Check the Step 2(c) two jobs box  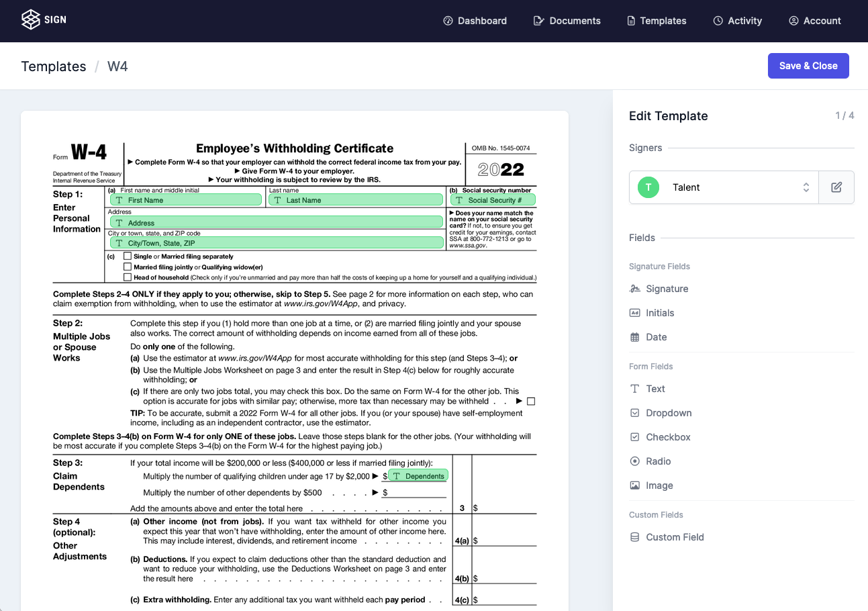(x=531, y=402)
